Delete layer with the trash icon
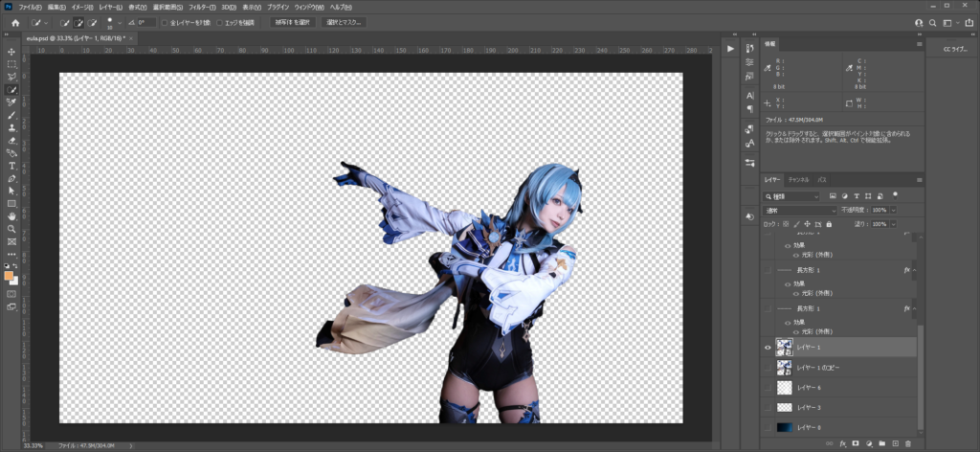This screenshot has height=452, width=980. (x=908, y=443)
